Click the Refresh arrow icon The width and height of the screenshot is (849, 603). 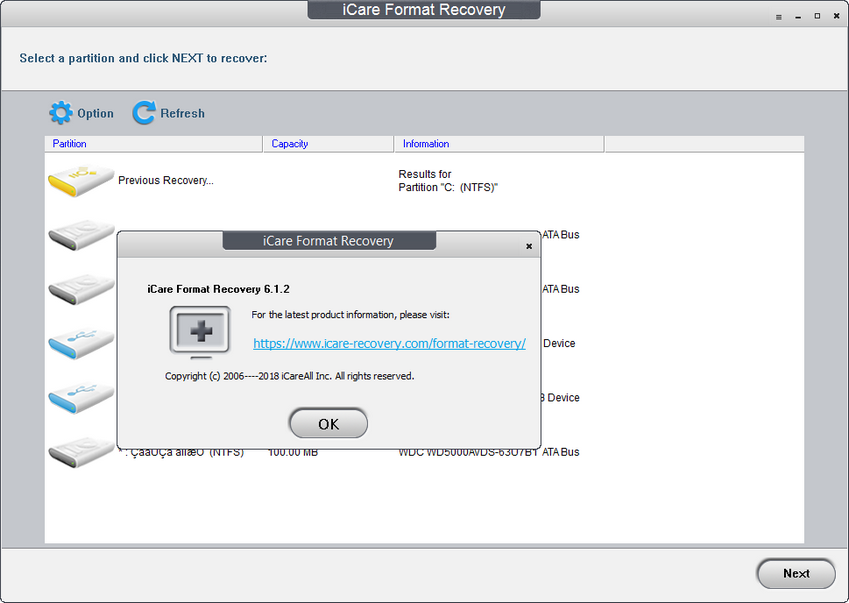point(144,113)
